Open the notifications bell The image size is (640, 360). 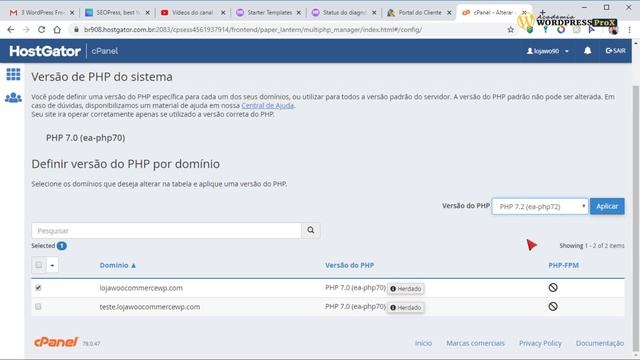[x=587, y=51]
